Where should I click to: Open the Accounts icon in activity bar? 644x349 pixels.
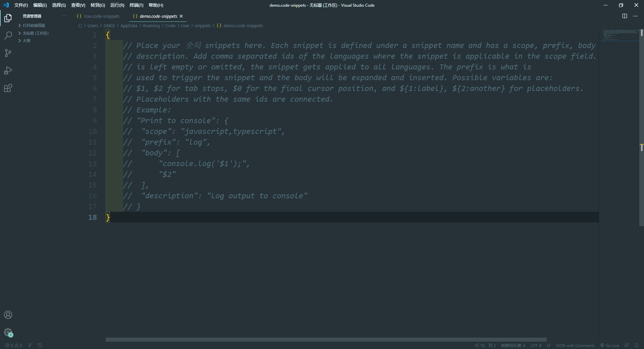click(x=8, y=315)
